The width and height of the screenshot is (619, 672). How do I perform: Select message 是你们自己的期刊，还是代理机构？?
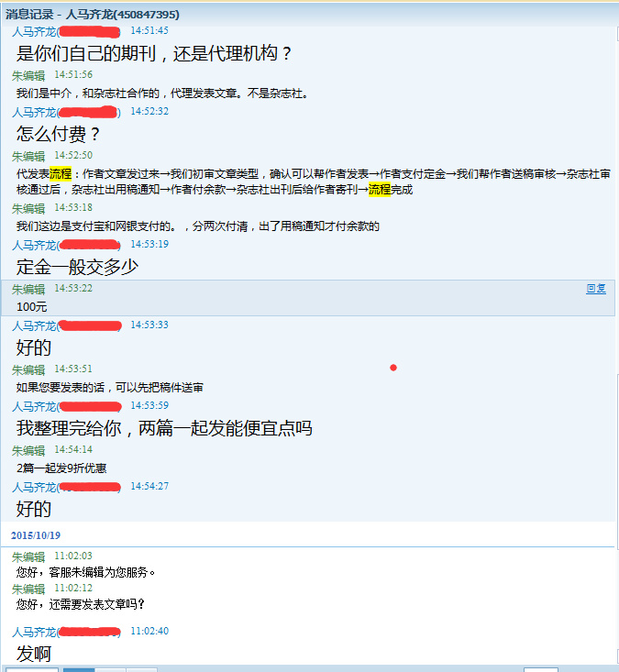[x=154, y=53]
